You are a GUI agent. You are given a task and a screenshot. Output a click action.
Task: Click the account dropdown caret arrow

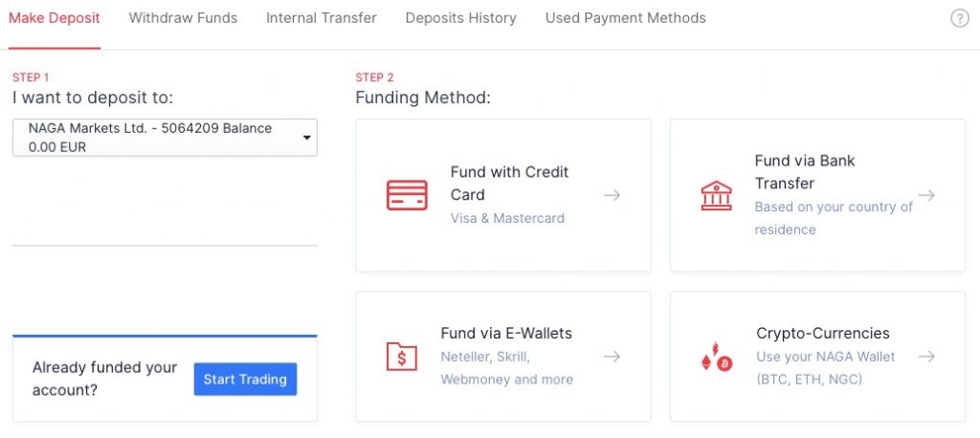click(x=307, y=138)
